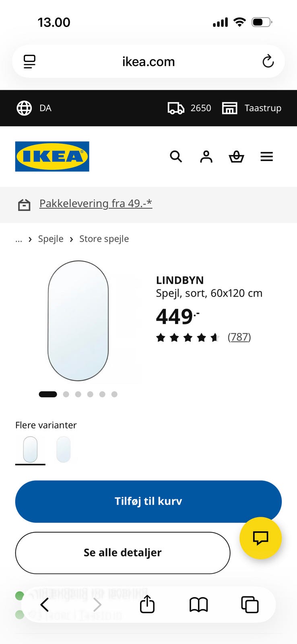The width and height of the screenshot is (297, 644).
Task: Tap the Safari share icon
Action: point(147,604)
